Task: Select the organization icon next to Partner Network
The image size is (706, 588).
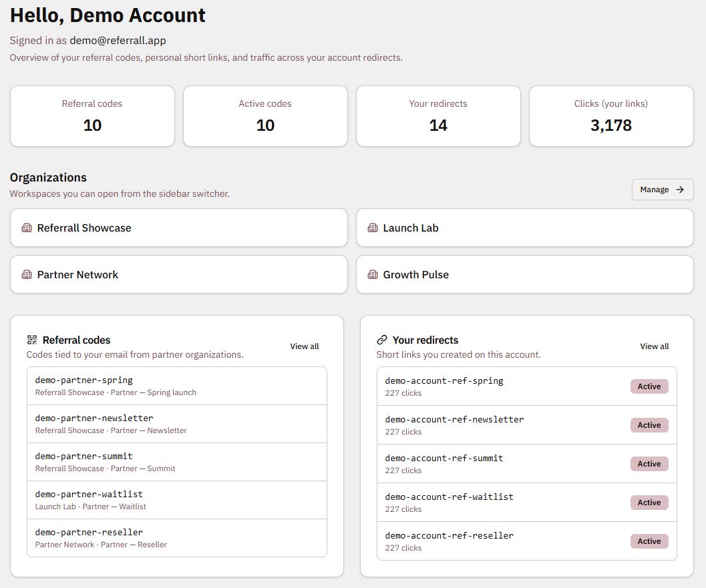Action: (x=27, y=274)
